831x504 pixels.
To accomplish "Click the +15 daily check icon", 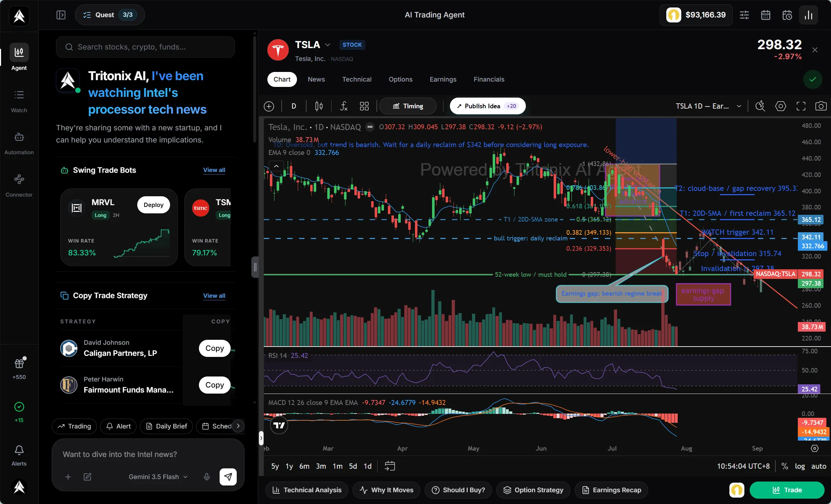I will coord(19,412).
